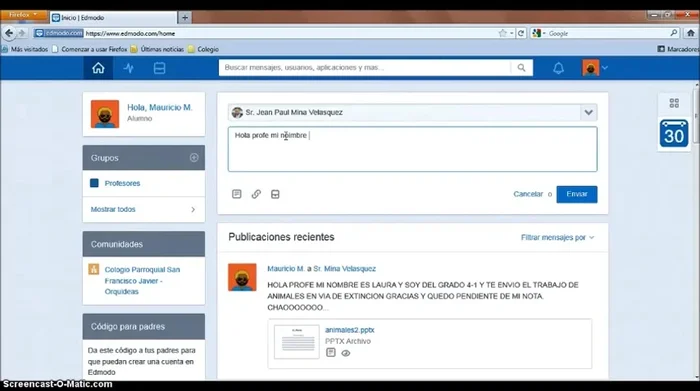The width and height of the screenshot is (700, 391).
Task: Click the add group plus icon
Action: pyautogui.click(x=194, y=158)
